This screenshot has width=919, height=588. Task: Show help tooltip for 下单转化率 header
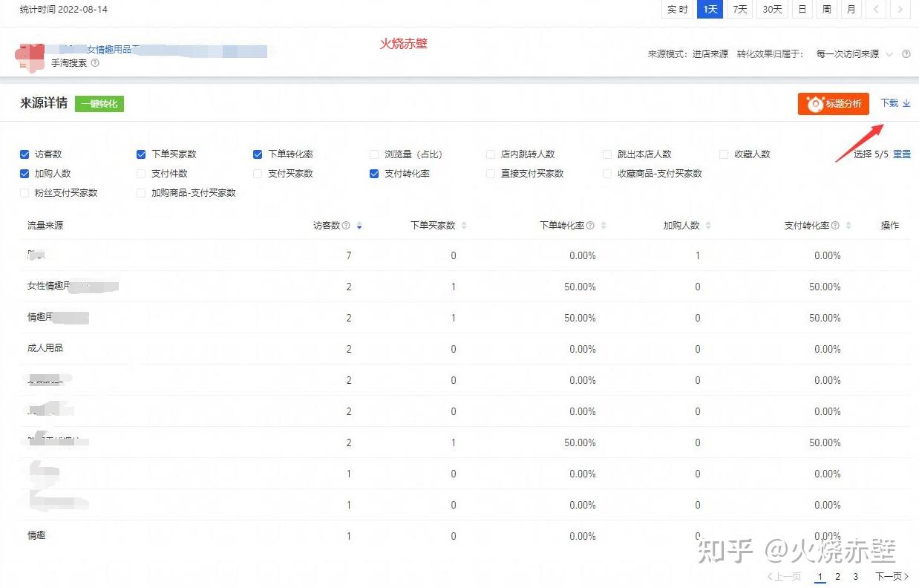coord(590,226)
